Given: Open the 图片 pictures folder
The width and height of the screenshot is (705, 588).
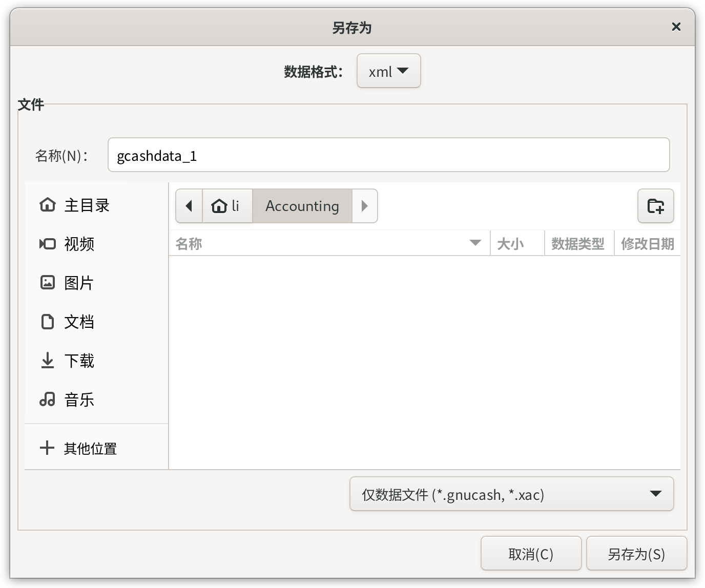Looking at the screenshot, I should tap(96, 283).
